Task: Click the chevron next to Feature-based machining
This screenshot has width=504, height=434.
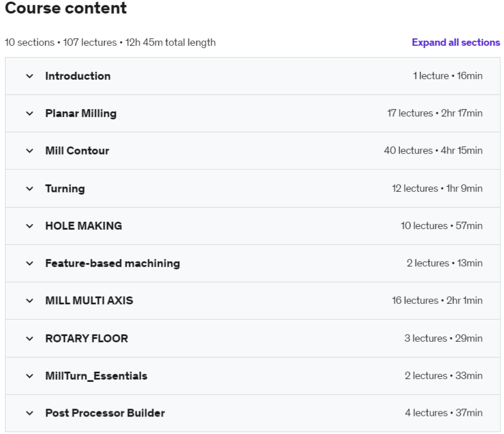Action: point(29,264)
